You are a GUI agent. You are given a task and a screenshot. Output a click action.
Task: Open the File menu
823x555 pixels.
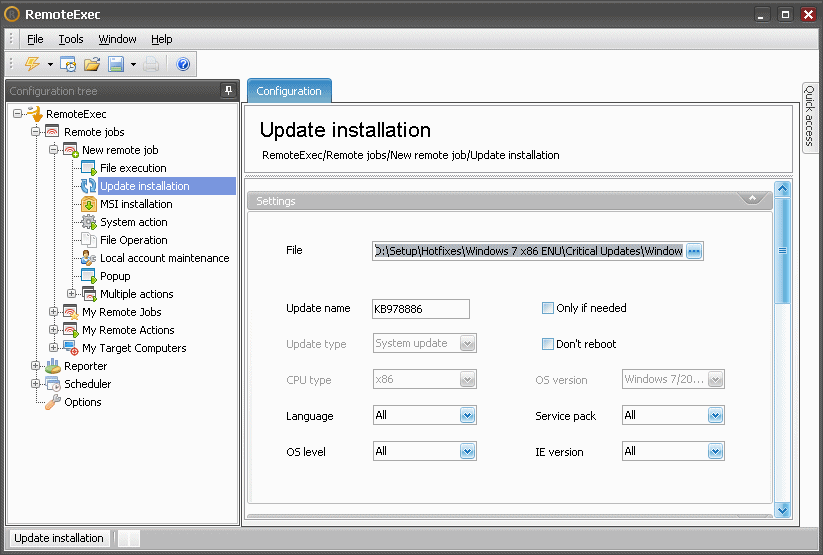point(35,39)
